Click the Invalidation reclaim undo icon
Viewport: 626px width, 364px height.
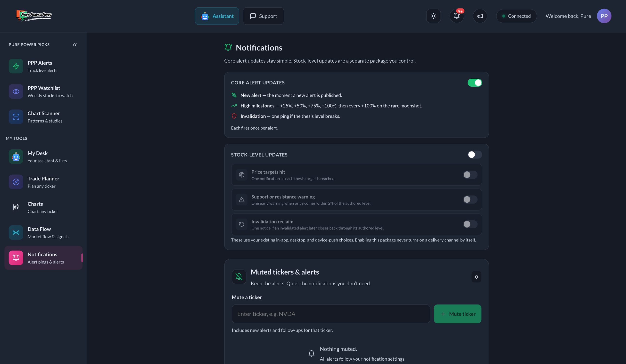(241, 224)
